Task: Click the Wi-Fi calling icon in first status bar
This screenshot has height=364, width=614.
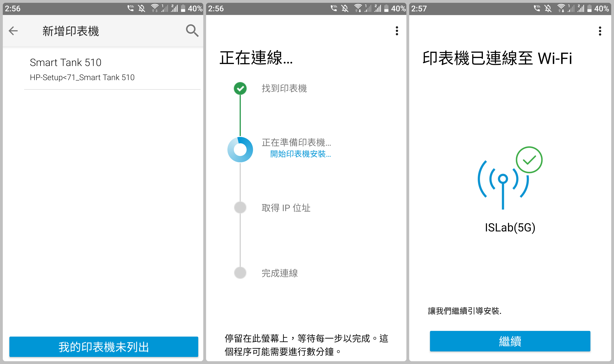Action: click(x=130, y=8)
